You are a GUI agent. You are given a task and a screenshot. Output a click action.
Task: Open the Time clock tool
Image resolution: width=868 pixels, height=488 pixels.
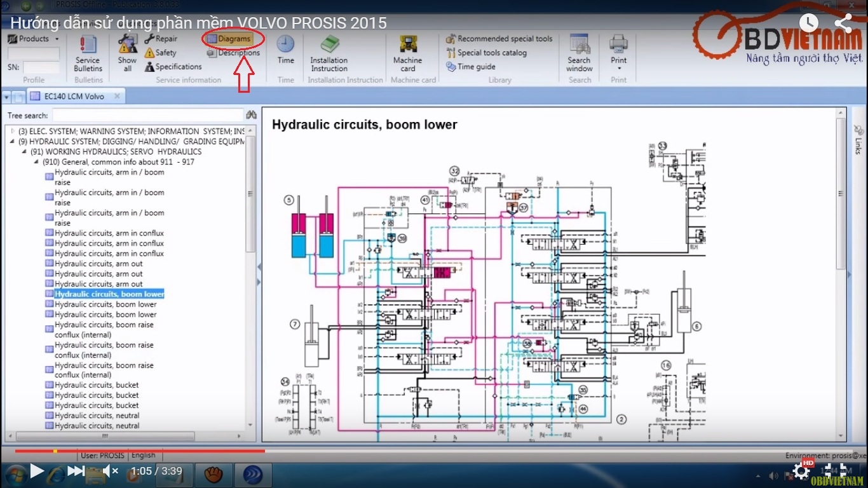(285, 50)
